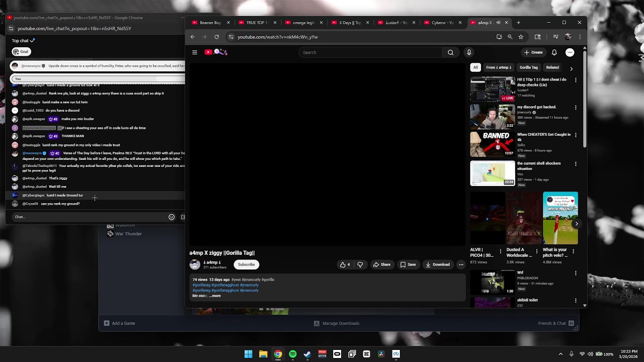
Task: Select the 'From ↓a4mp↓' filter chip
Action: coord(499,67)
